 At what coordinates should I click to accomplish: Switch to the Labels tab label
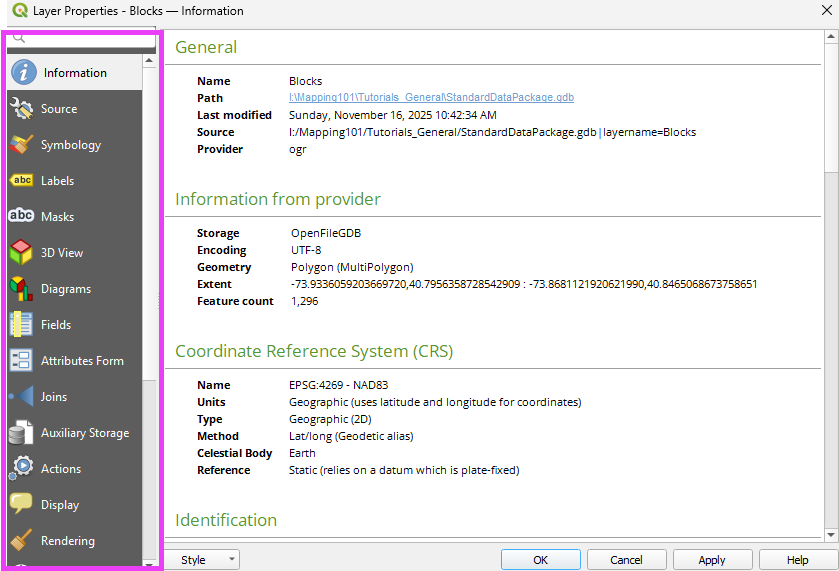click(58, 181)
